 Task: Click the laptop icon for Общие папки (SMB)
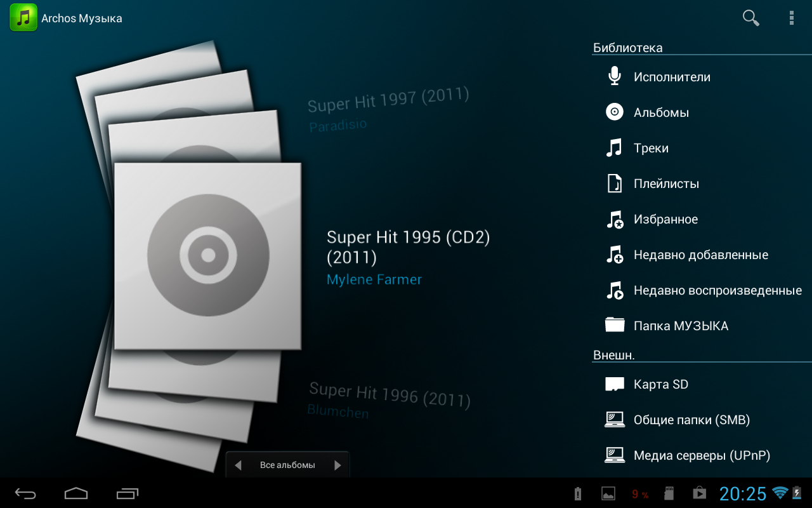[615, 420]
